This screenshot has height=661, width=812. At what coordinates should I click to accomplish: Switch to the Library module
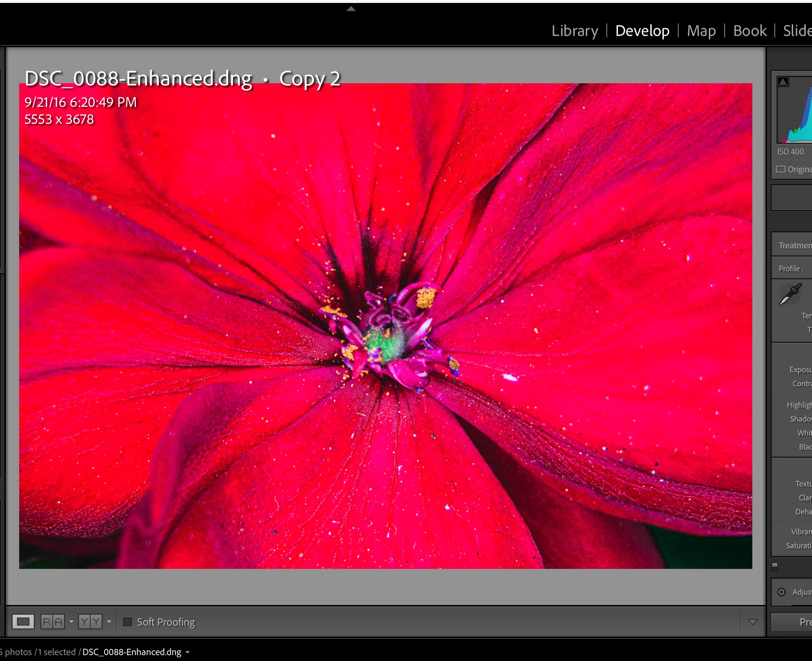pos(574,31)
